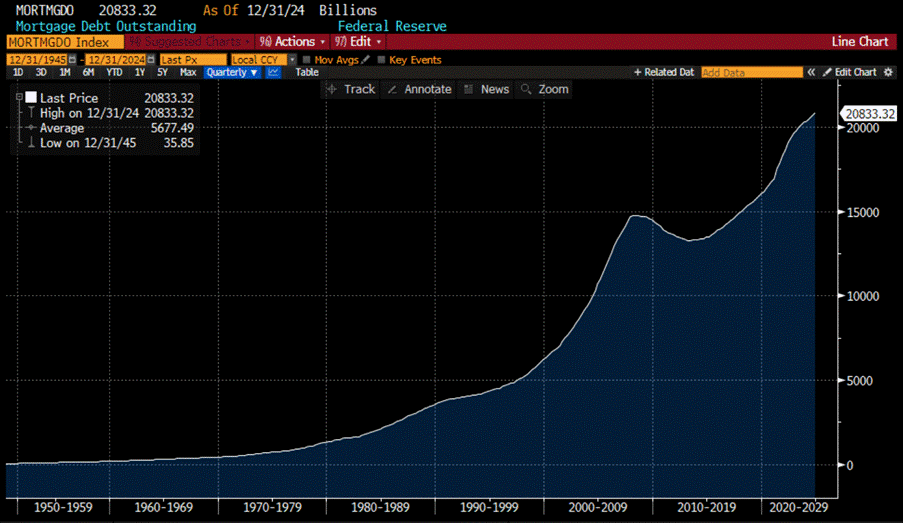The image size is (903, 523).
Task: Collapse panel with double left chevron
Action: tap(811, 72)
